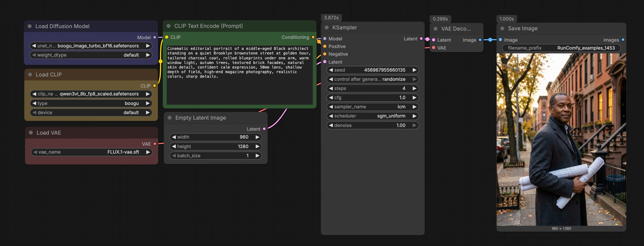Click VAE output socket on Load VAE
The height and width of the screenshot is (246, 644).
(155, 144)
